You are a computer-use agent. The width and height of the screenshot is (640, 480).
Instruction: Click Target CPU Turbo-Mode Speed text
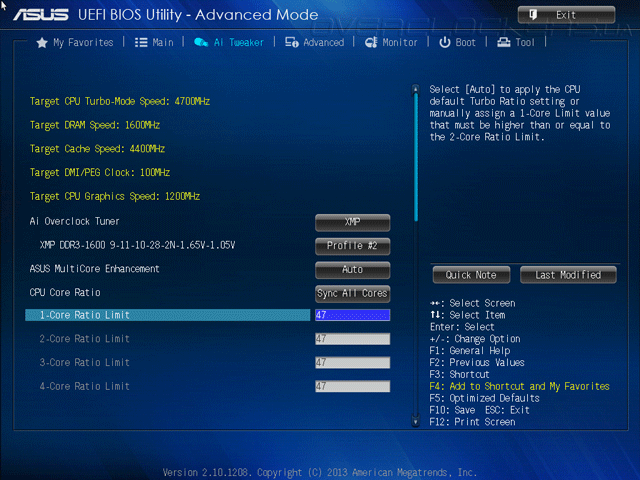coord(120,101)
